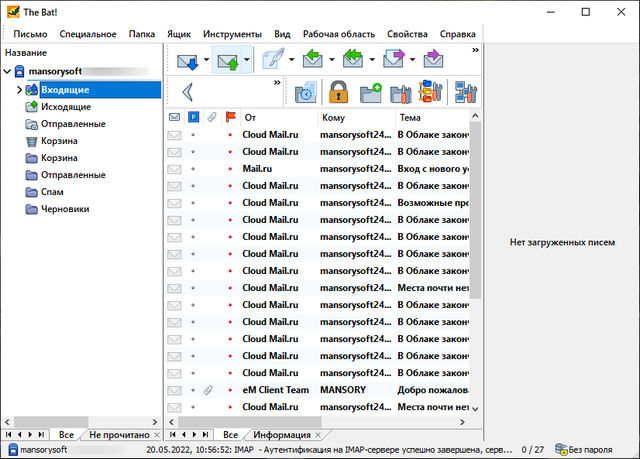Click the create new folder icon
Image resolution: width=640 pixels, height=459 pixels.
point(370,93)
